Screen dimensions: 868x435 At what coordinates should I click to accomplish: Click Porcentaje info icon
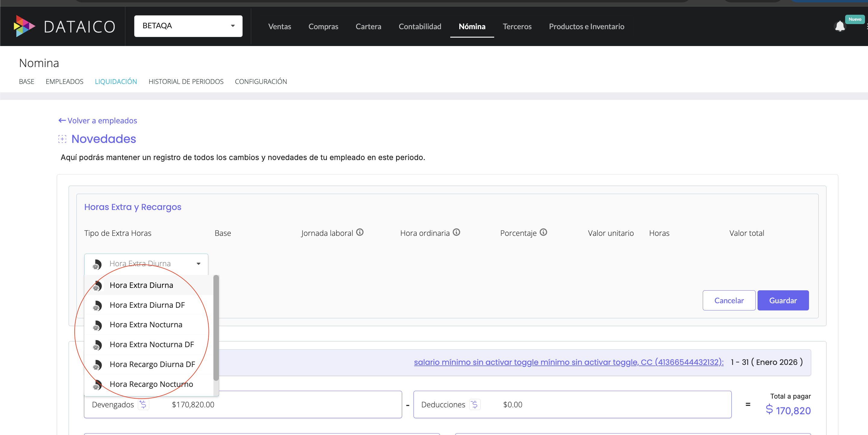point(543,232)
